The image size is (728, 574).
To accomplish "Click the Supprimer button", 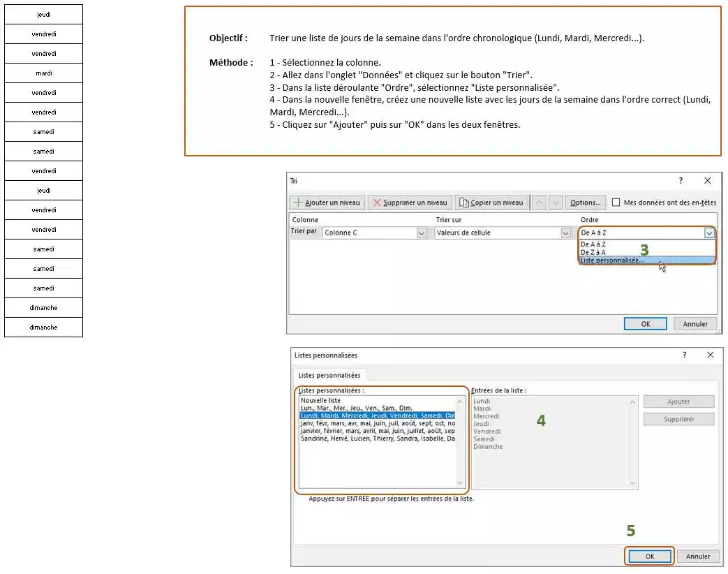I will (678, 419).
